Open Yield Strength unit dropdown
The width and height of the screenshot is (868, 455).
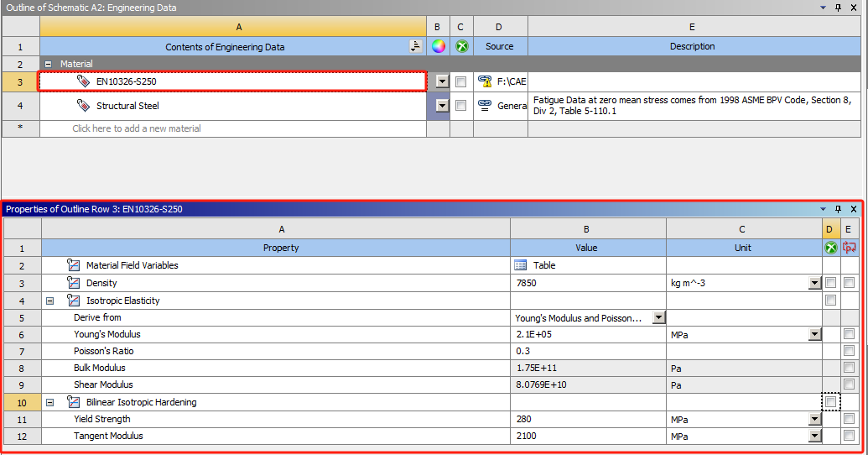click(x=814, y=419)
